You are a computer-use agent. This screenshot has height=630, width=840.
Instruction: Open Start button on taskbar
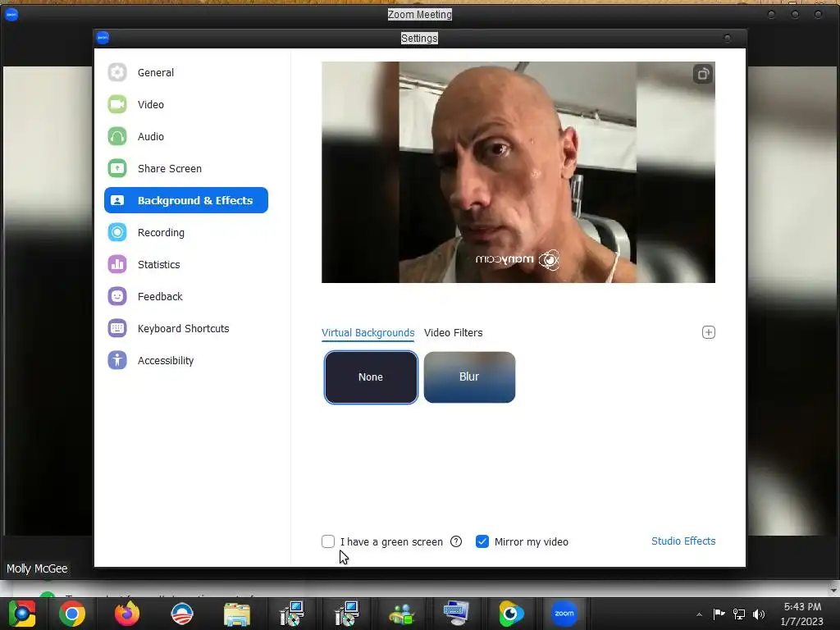(x=22, y=614)
